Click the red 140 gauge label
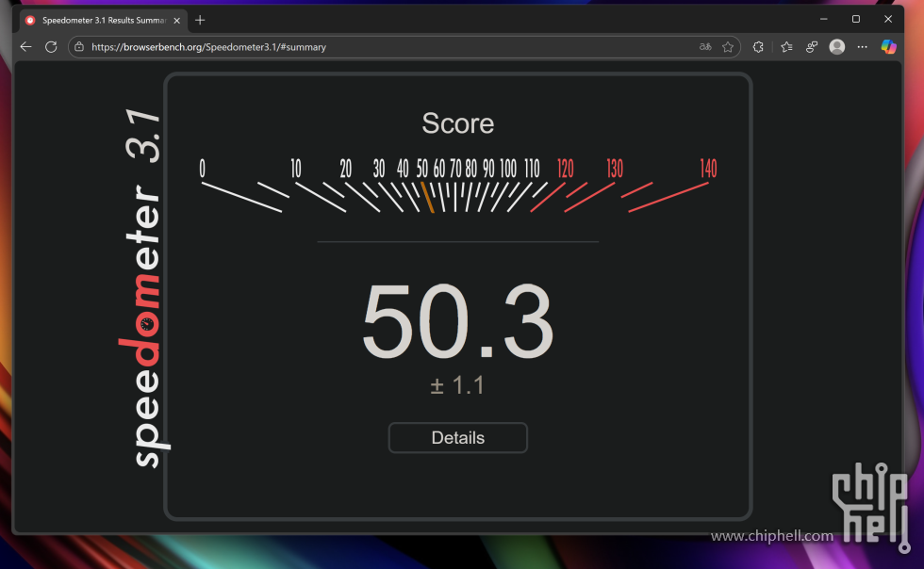The image size is (924, 569). (708, 169)
